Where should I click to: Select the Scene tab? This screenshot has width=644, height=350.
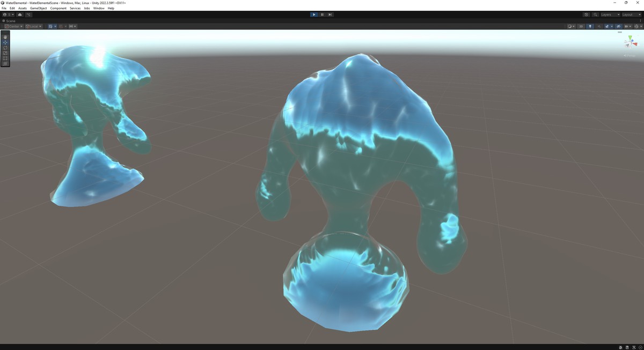coord(9,21)
